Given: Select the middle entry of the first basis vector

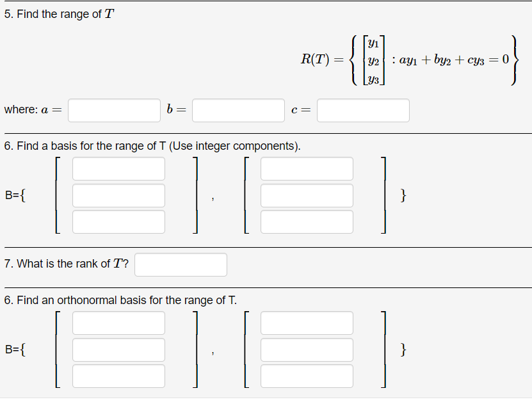Looking at the screenshot, I should tap(118, 195).
